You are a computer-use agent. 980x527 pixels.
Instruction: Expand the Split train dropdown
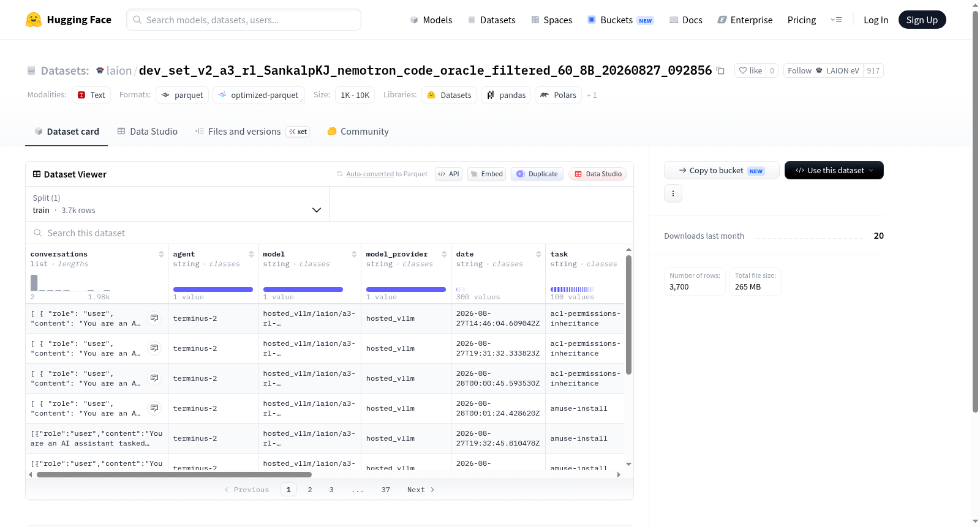[x=177, y=204]
